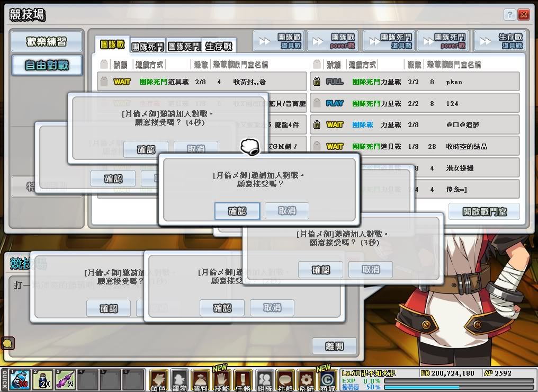Open the 技能 skill menu icon
The image size is (538, 392).
(222, 380)
